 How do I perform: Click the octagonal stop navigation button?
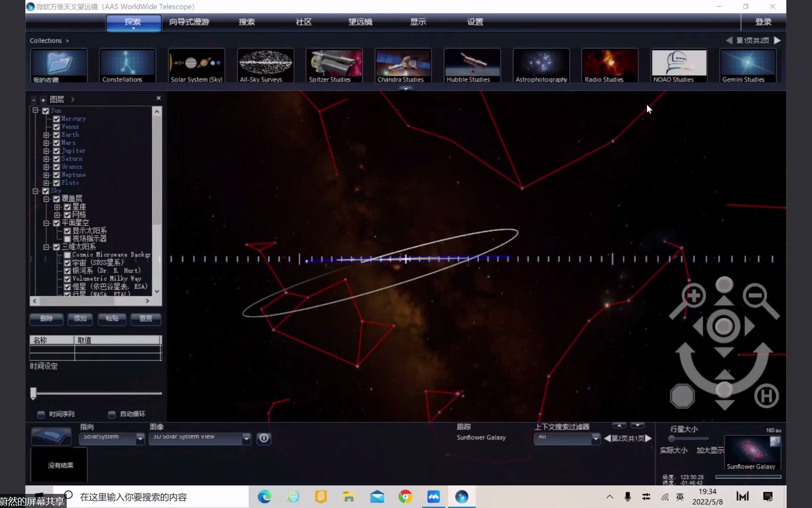(682, 396)
